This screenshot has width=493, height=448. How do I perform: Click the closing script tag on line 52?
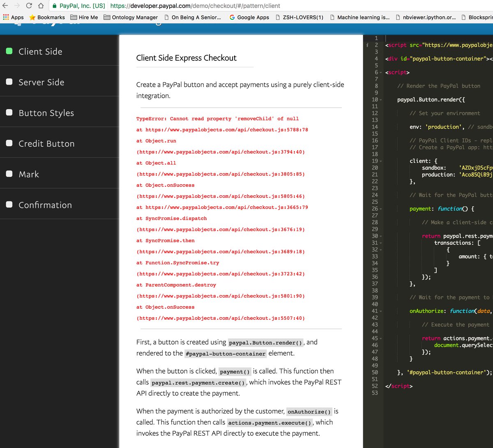(399, 386)
